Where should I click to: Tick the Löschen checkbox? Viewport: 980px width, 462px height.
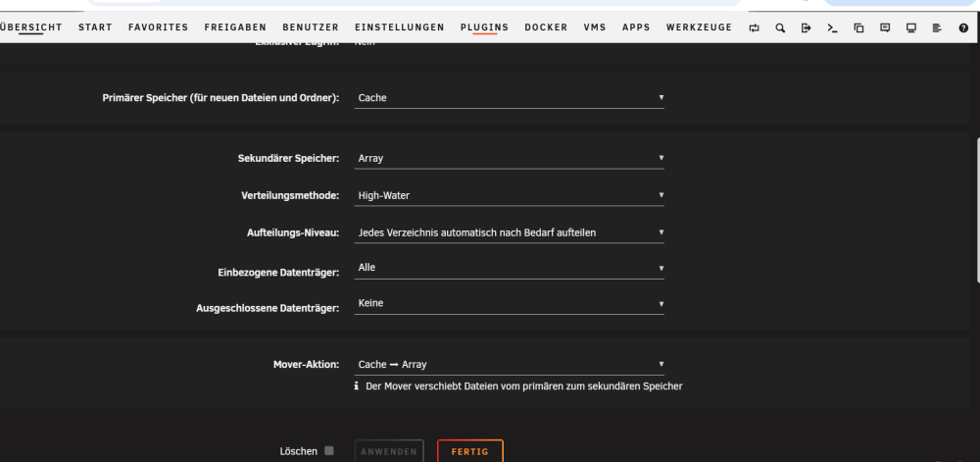pyautogui.click(x=329, y=451)
